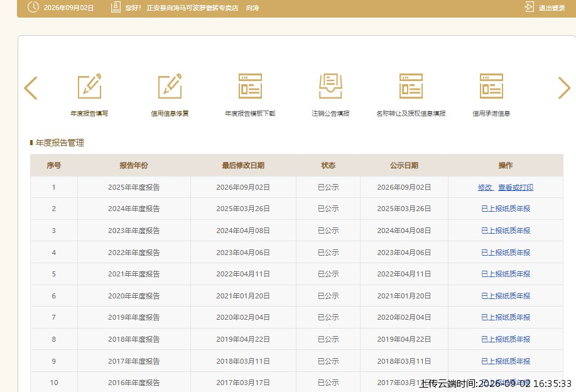Select the 2019年年度报告 cell
The height and width of the screenshot is (392, 576).
tap(134, 317)
